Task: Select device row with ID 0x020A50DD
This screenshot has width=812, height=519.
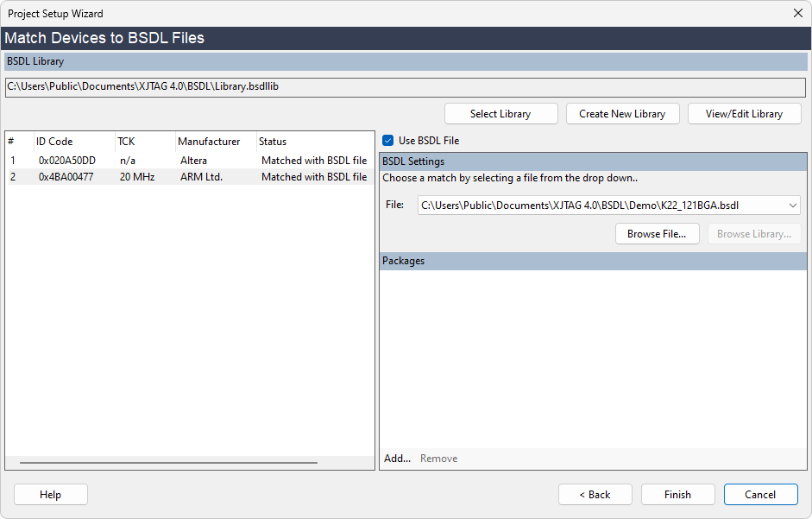Action: [67, 161]
